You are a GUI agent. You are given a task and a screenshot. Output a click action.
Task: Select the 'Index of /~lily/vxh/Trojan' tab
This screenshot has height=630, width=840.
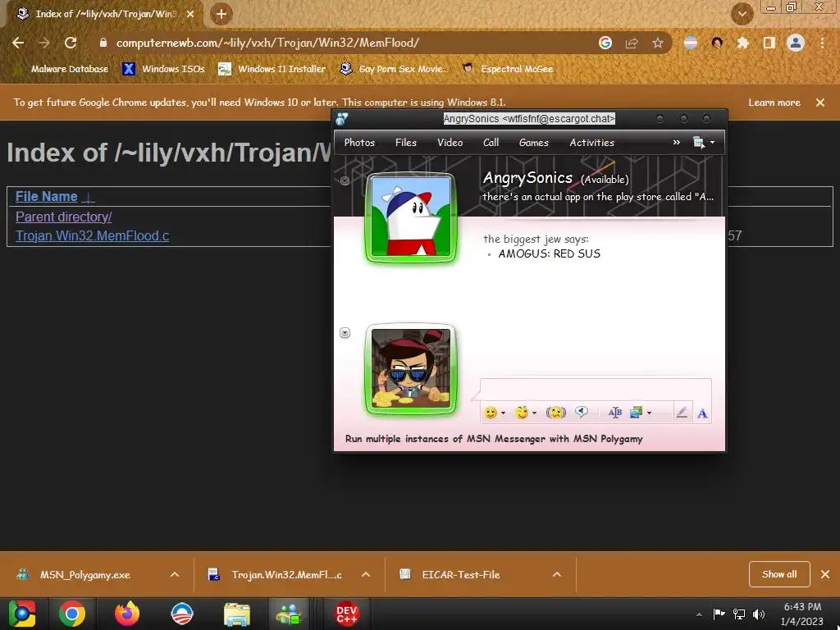coord(104,15)
